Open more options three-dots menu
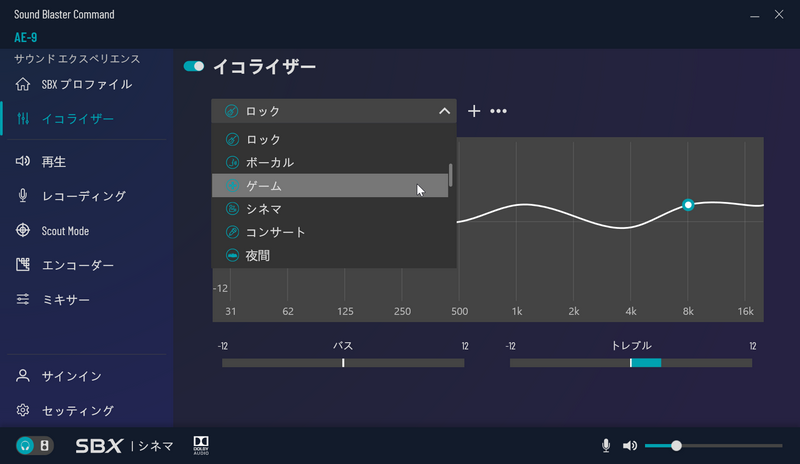The width and height of the screenshot is (800, 464). (x=498, y=111)
